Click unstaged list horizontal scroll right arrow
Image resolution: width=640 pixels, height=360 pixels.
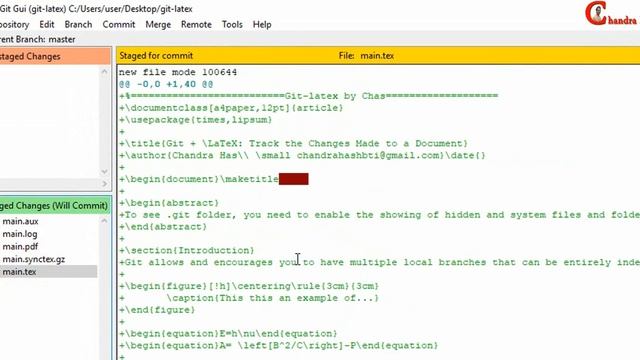(x=104, y=184)
